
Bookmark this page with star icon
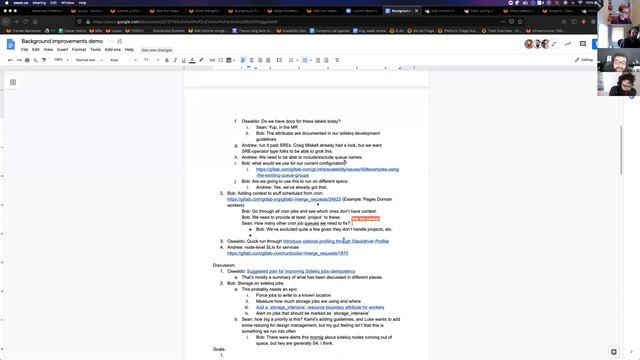[x=520, y=22]
